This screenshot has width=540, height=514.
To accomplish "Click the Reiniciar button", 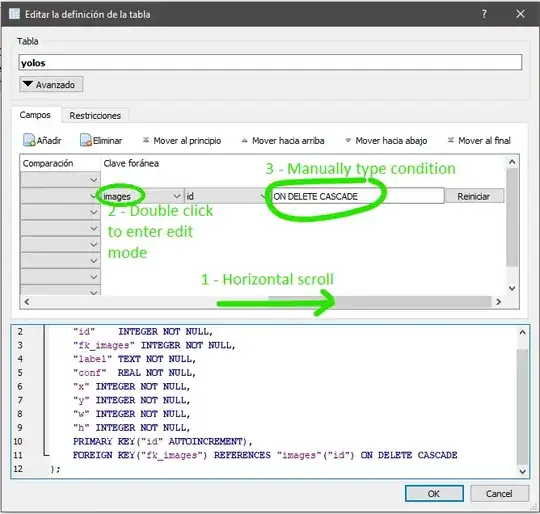I will pyautogui.click(x=474, y=196).
